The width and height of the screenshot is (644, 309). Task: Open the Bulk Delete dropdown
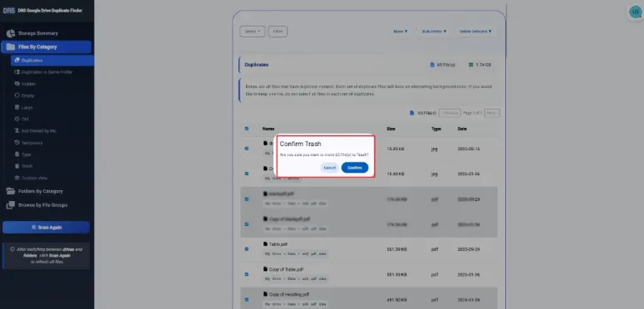coord(434,32)
